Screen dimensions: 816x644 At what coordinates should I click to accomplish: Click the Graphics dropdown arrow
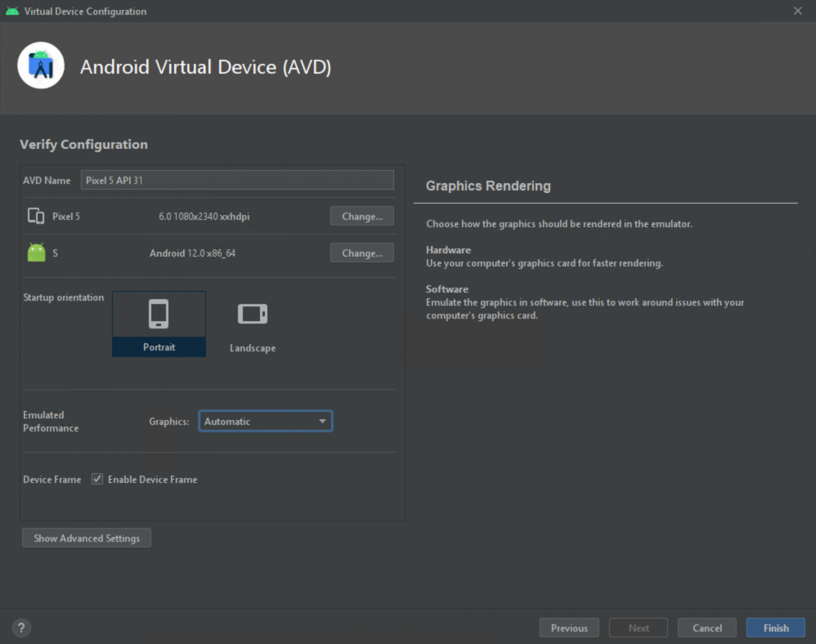click(322, 421)
